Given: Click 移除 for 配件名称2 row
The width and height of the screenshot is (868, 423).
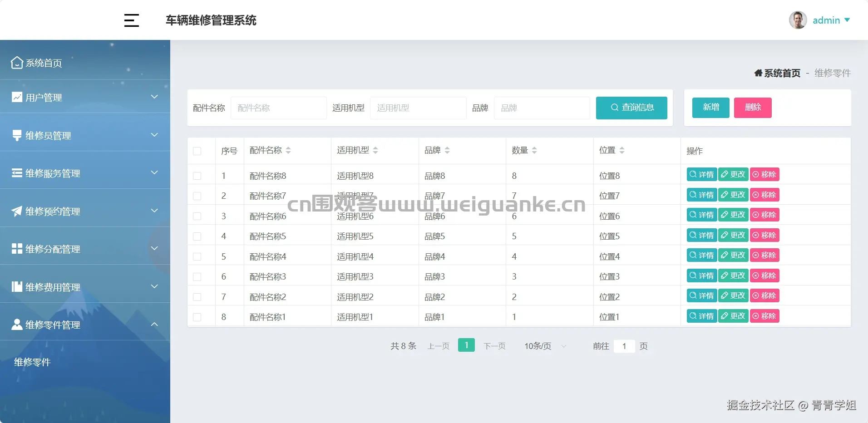Looking at the screenshot, I should pyautogui.click(x=764, y=295).
